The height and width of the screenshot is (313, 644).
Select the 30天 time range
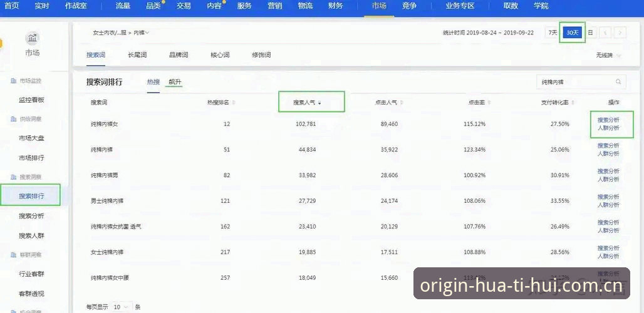[x=573, y=33]
